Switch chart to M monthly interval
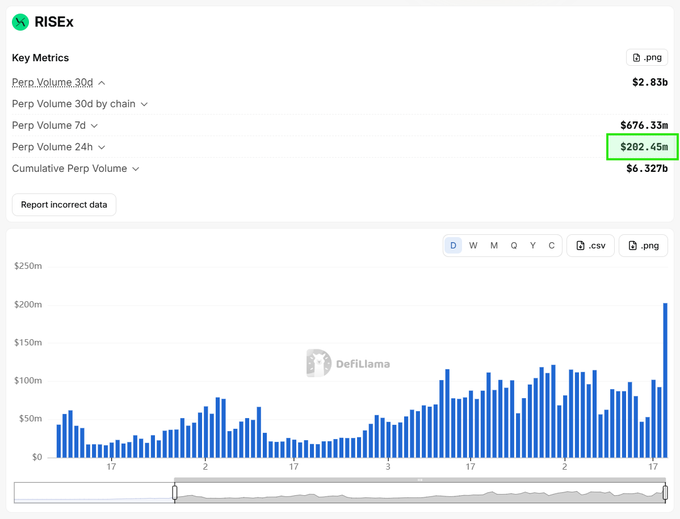 pyautogui.click(x=494, y=246)
